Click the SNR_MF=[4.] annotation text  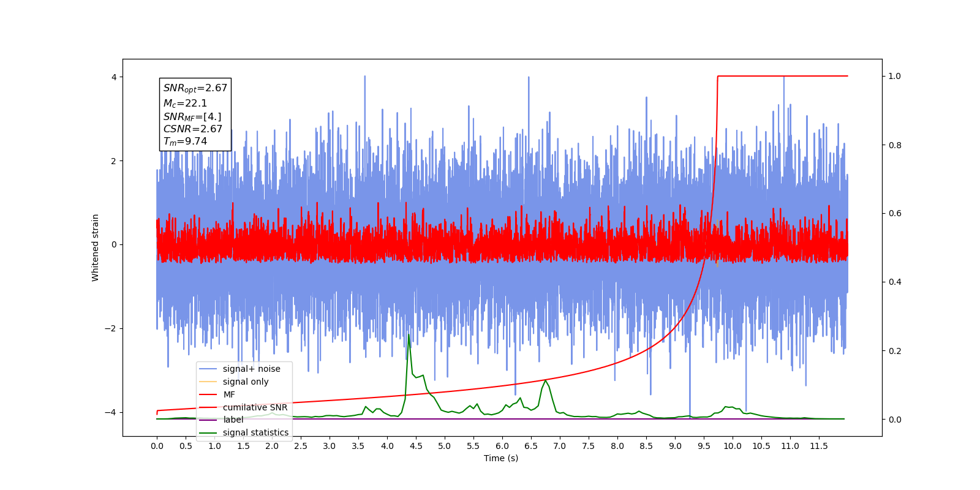(192, 116)
